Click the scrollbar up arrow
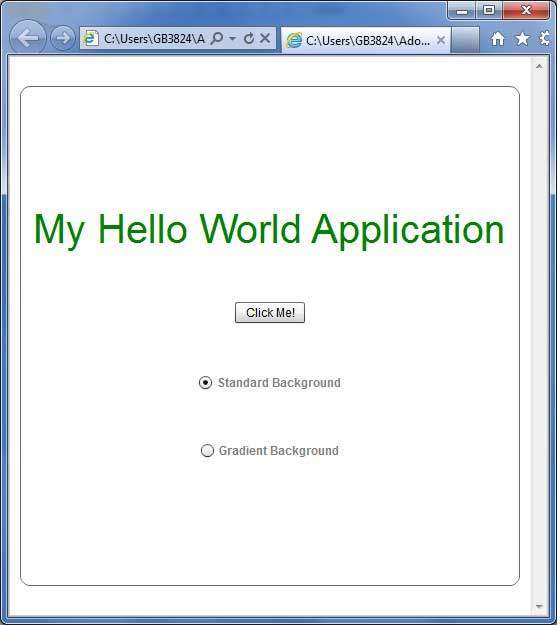560x625 pixels. tap(539, 67)
